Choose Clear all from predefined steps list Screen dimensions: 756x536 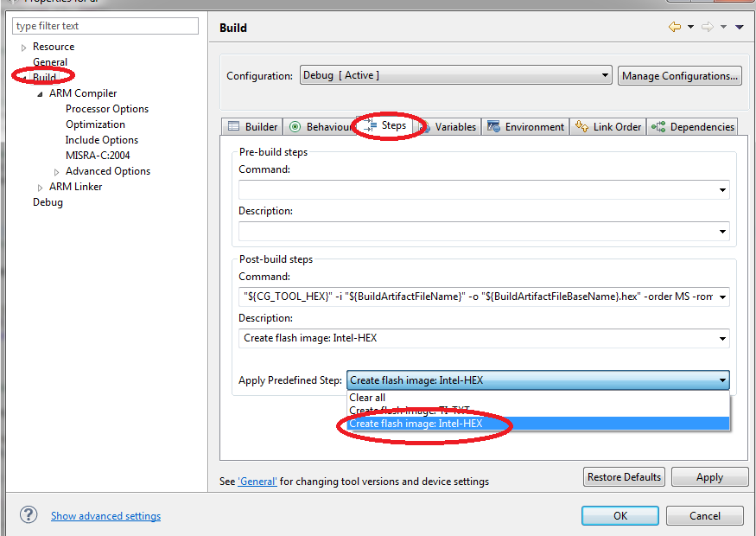367,398
